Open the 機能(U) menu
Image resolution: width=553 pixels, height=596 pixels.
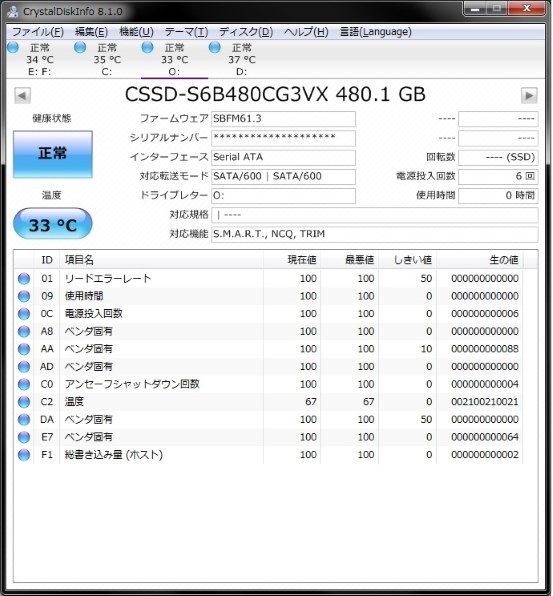136,32
